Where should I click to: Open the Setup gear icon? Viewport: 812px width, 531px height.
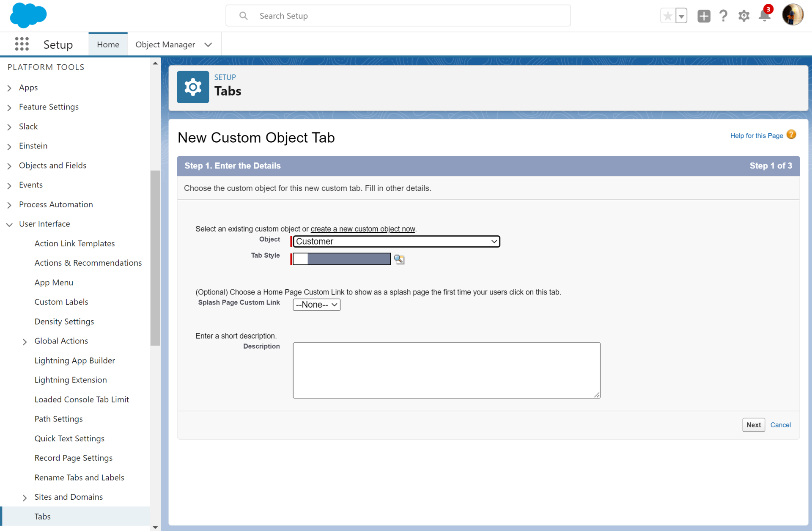click(x=744, y=16)
